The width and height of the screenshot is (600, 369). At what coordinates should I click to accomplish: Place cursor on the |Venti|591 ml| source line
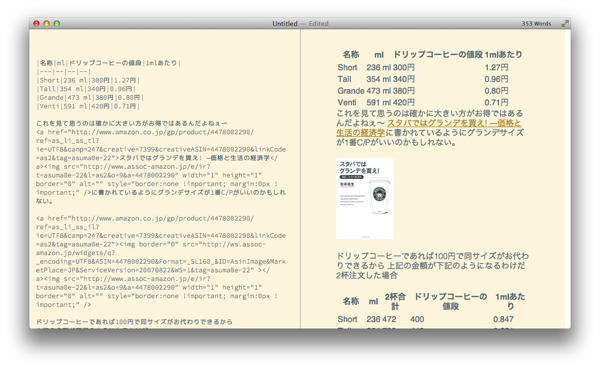pyautogui.click(x=88, y=106)
